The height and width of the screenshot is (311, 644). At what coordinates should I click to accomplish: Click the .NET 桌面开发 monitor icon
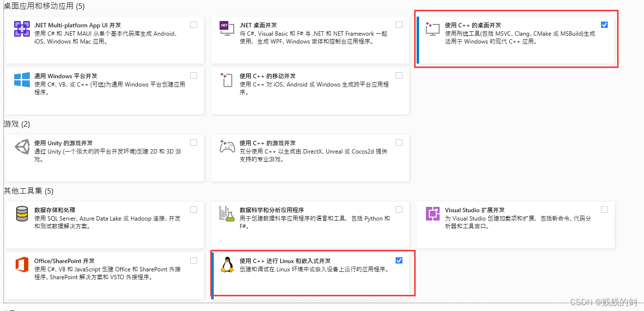coord(226,29)
